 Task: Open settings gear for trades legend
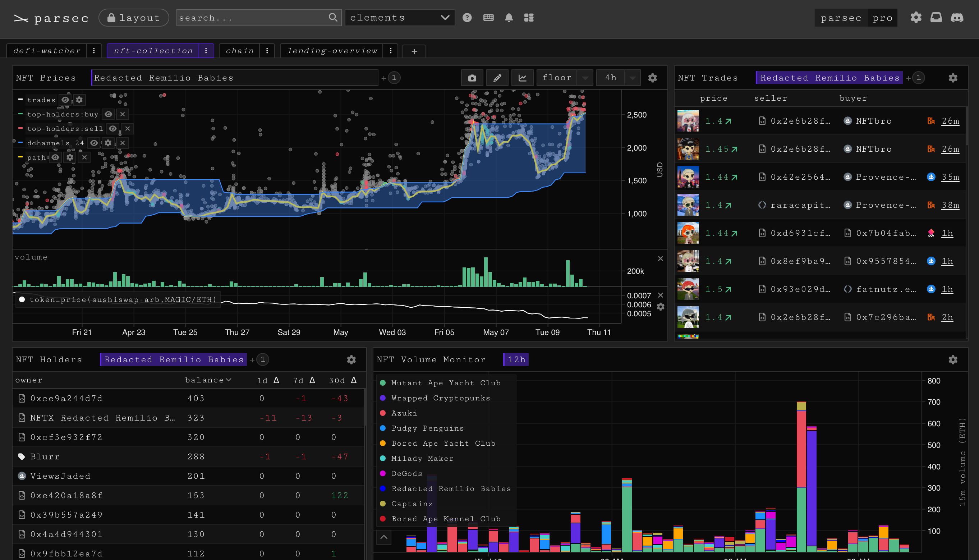click(x=79, y=100)
